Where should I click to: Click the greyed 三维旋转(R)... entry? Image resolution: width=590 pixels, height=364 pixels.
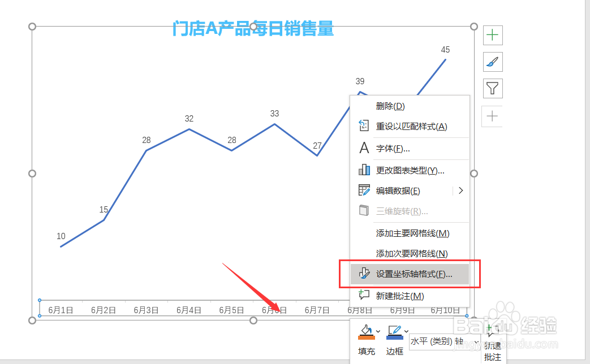pos(410,211)
